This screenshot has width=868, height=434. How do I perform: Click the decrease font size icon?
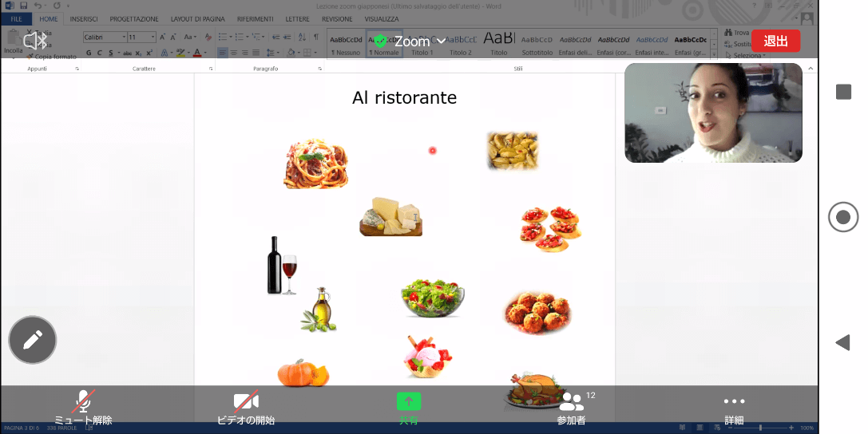pos(173,37)
